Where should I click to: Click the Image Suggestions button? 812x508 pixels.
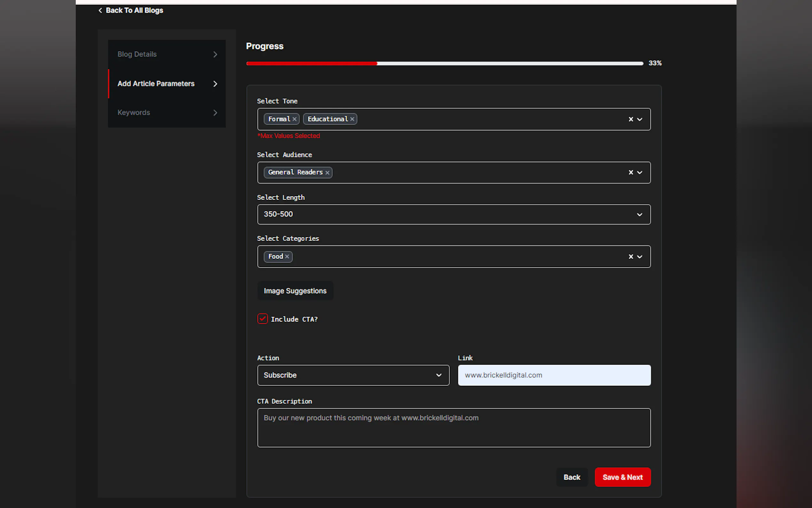click(x=295, y=290)
